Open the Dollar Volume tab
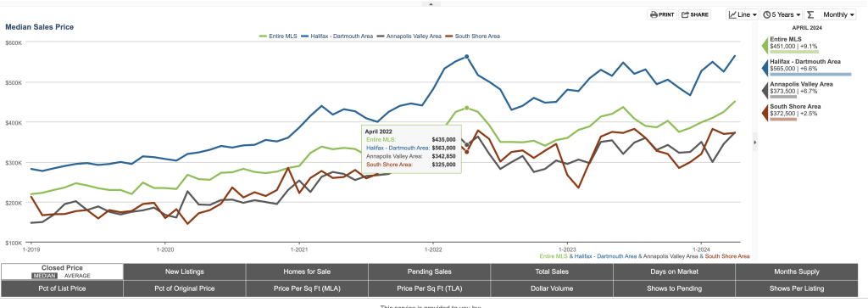Screen dimensions: 868x308 tap(551, 288)
